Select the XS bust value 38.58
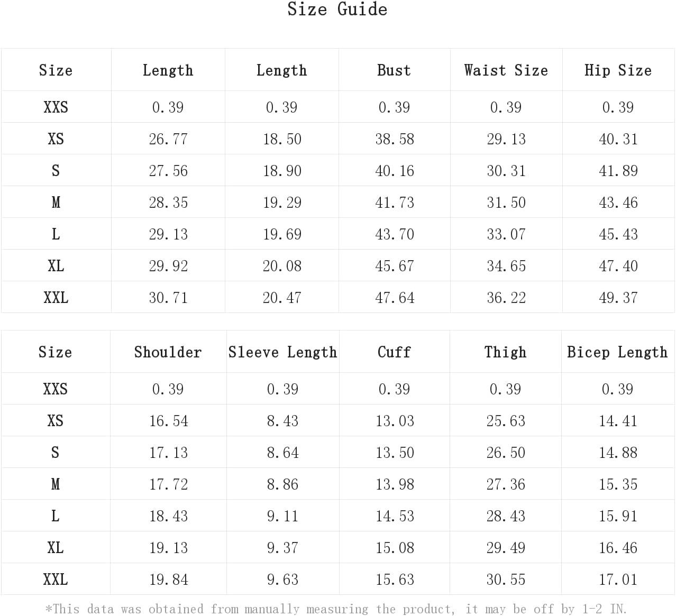676x616 pixels. click(x=395, y=139)
